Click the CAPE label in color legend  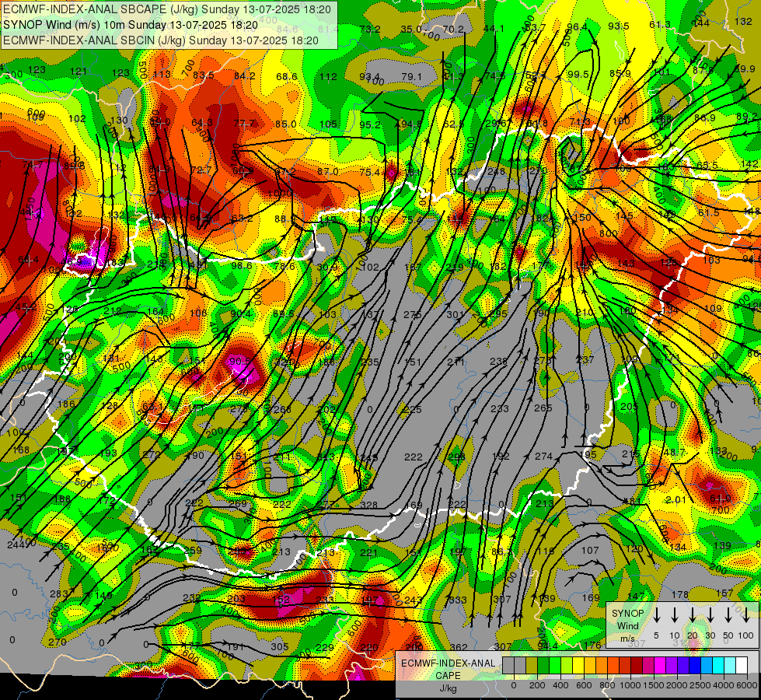point(448,676)
